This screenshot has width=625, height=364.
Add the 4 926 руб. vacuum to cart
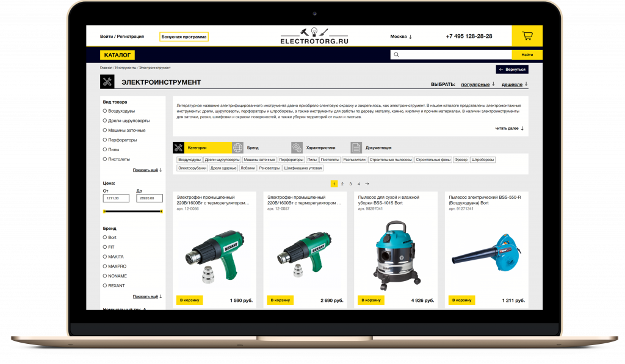click(x=370, y=300)
